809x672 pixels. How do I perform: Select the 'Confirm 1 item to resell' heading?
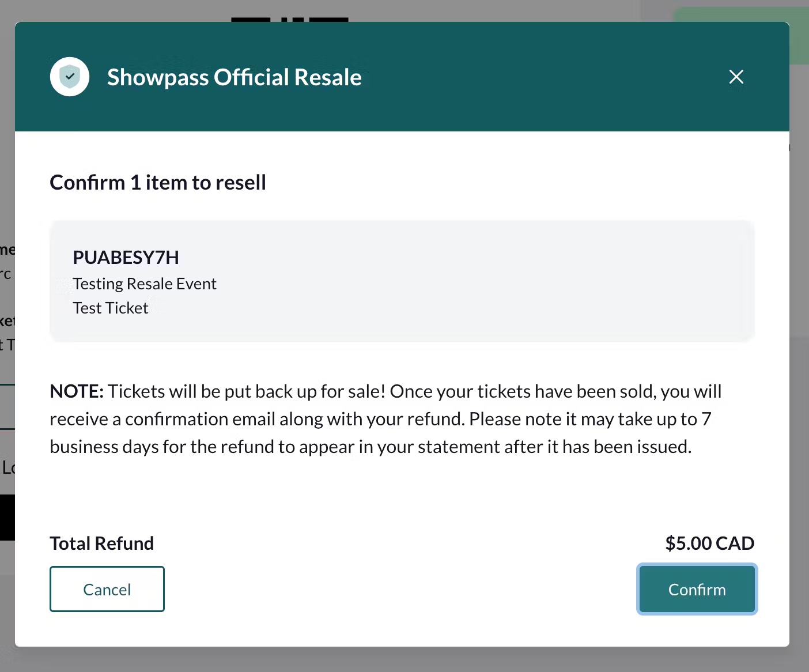point(158,183)
